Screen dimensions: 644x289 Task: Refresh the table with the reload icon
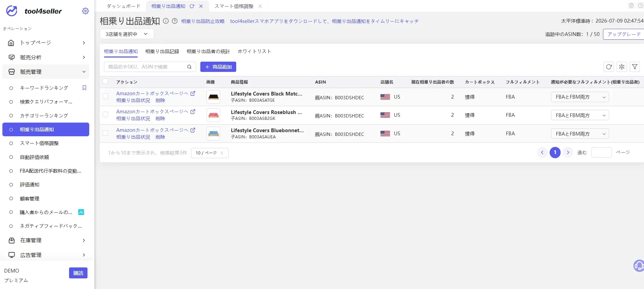point(609,67)
